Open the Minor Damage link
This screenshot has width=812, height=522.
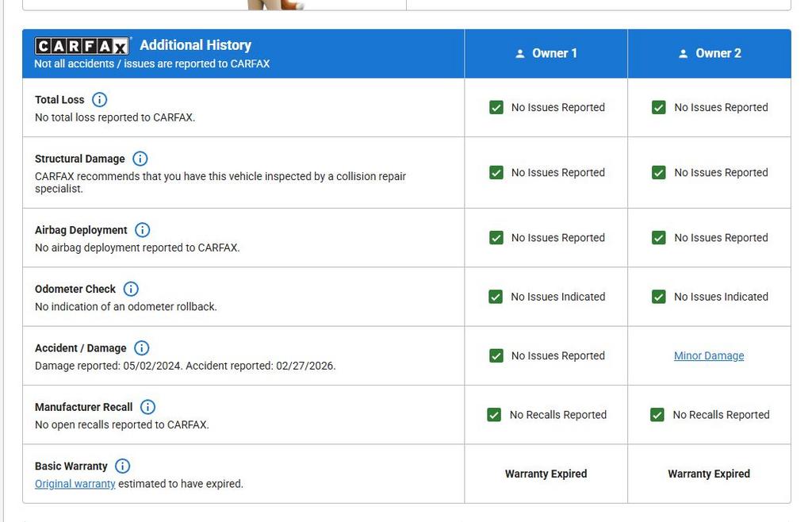point(709,355)
